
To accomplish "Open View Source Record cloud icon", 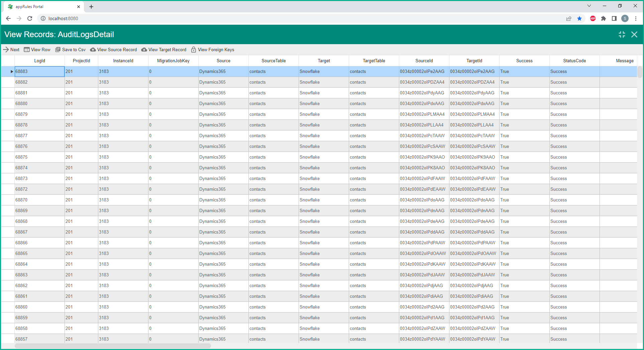I will (93, 50).
